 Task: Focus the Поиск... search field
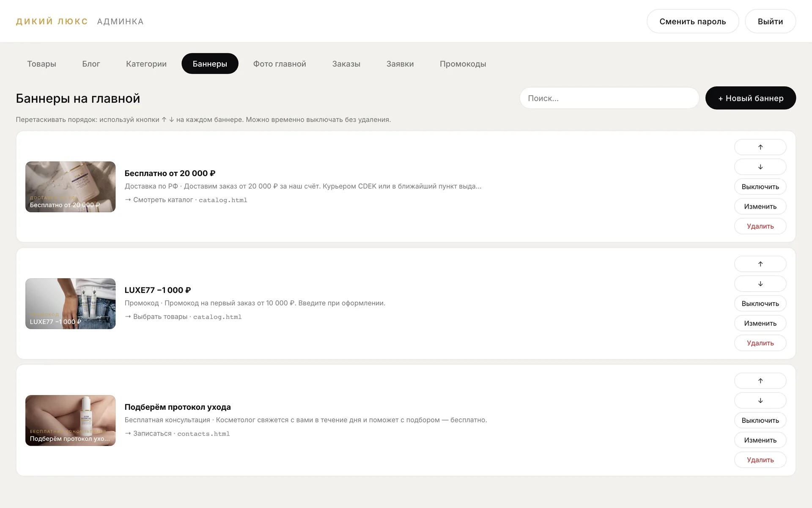point(609,98)
